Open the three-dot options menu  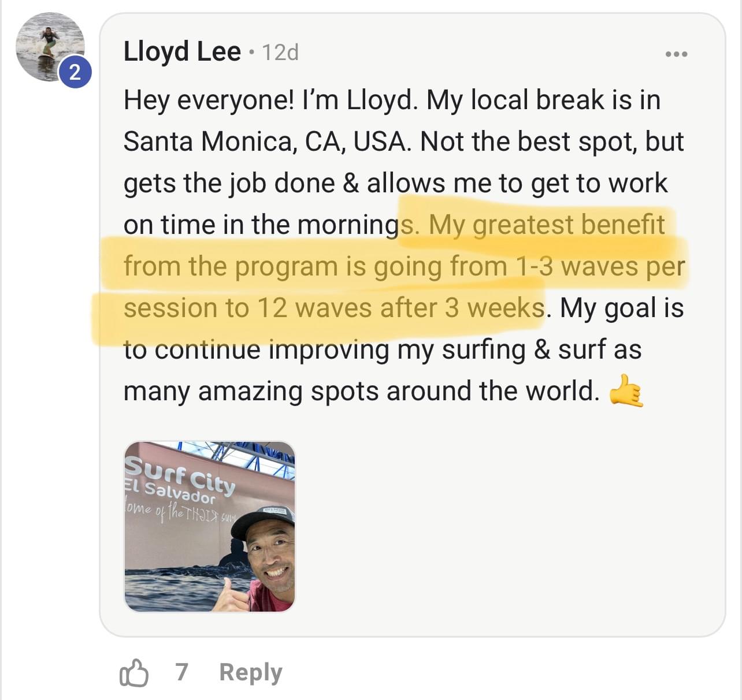point(676,54)
